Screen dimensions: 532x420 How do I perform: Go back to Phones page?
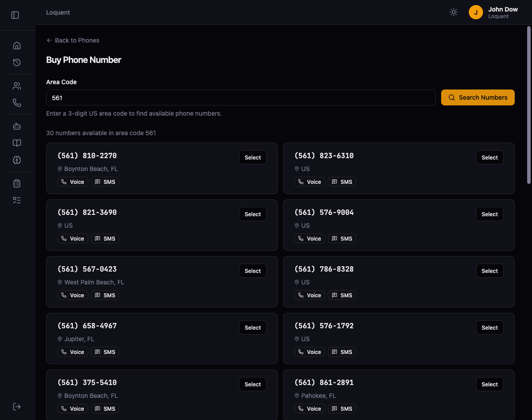tap(73, 40)
